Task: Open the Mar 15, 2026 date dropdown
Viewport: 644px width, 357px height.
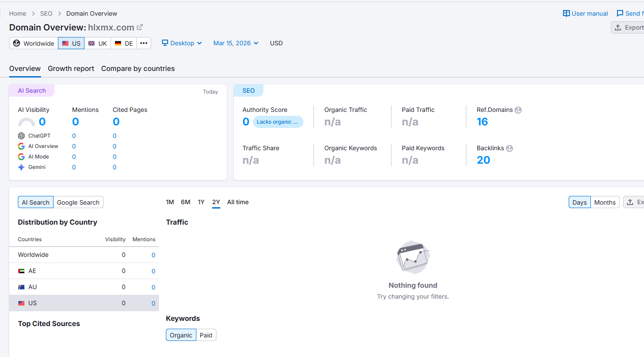Action: (x=236, y=43)
